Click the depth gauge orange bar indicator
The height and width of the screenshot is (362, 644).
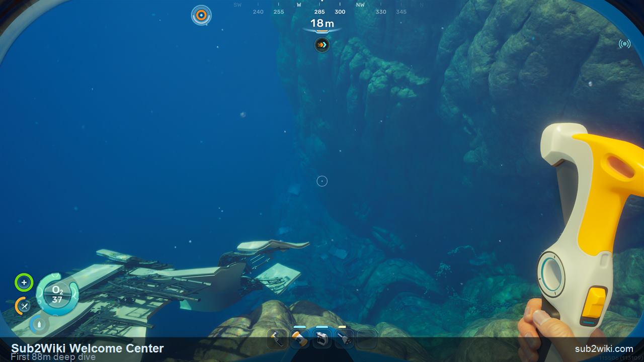click(x=322, y=31)
